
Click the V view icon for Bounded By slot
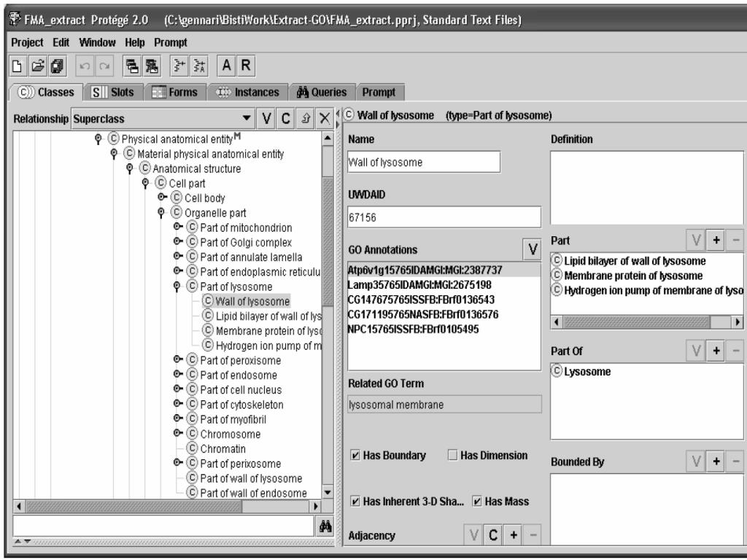[x=696, y=461]
